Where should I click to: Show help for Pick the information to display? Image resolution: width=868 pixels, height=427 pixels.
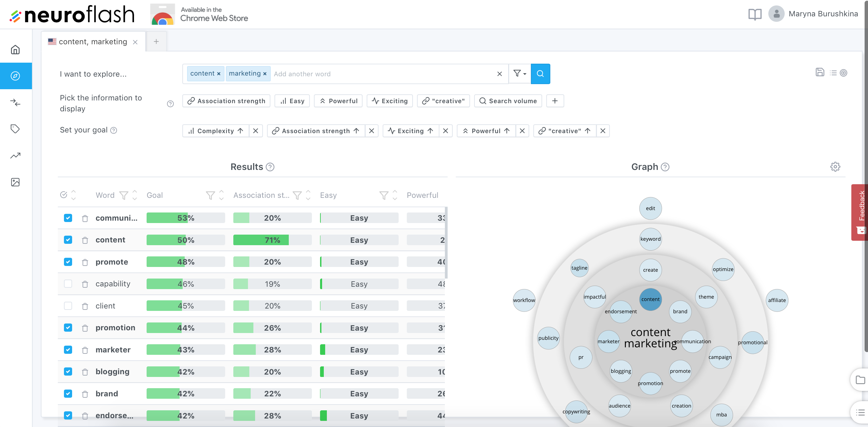coord(170,104)
